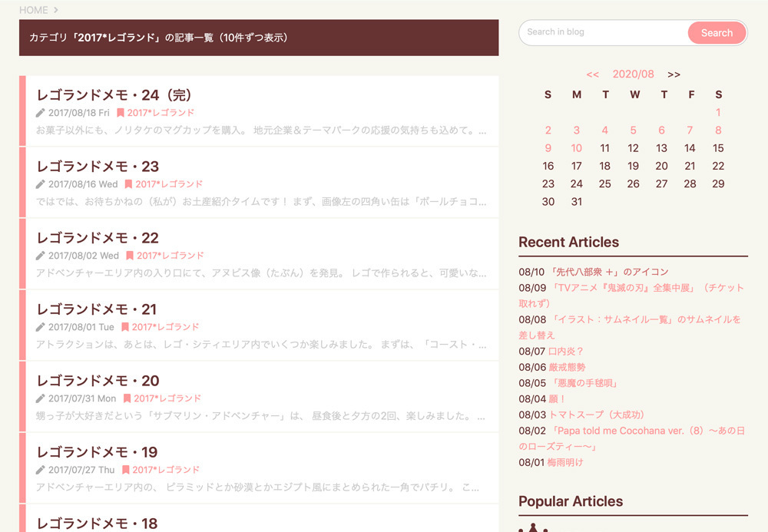The width and height of the screenshot is (768, 532).
Task: Click bookmark icon on the 2017/08/18 entry
Action: pyautogui.click(x=120, y=113)
